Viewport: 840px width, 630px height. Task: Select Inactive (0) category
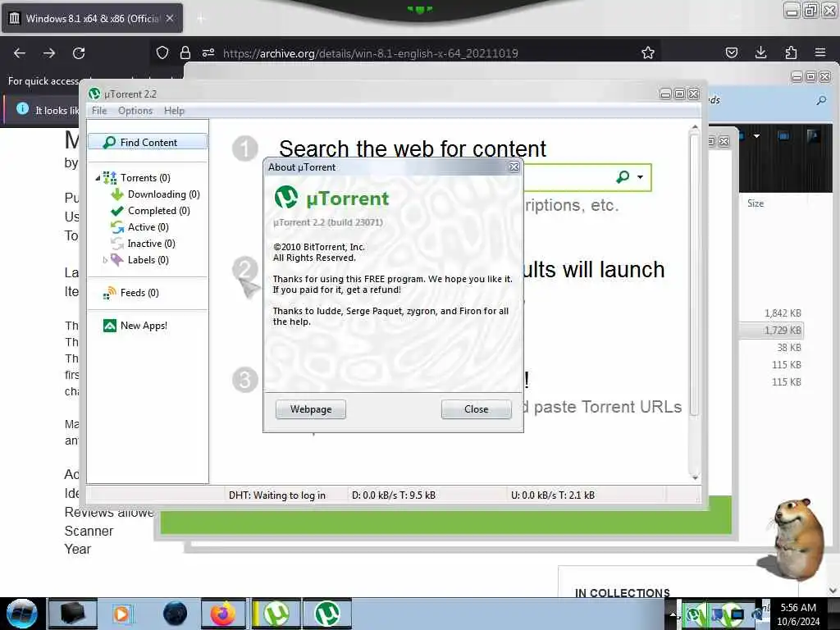pos(151,244)
